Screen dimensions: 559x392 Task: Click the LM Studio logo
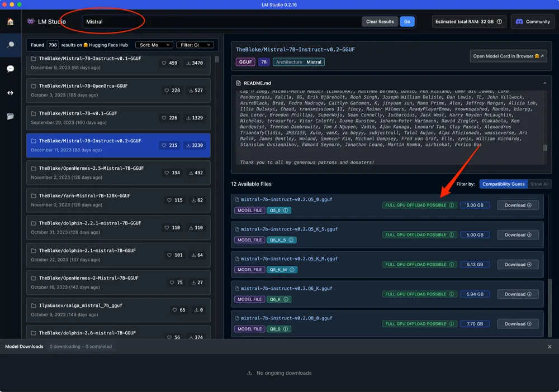pyautogui.click(x=31, y=21)
